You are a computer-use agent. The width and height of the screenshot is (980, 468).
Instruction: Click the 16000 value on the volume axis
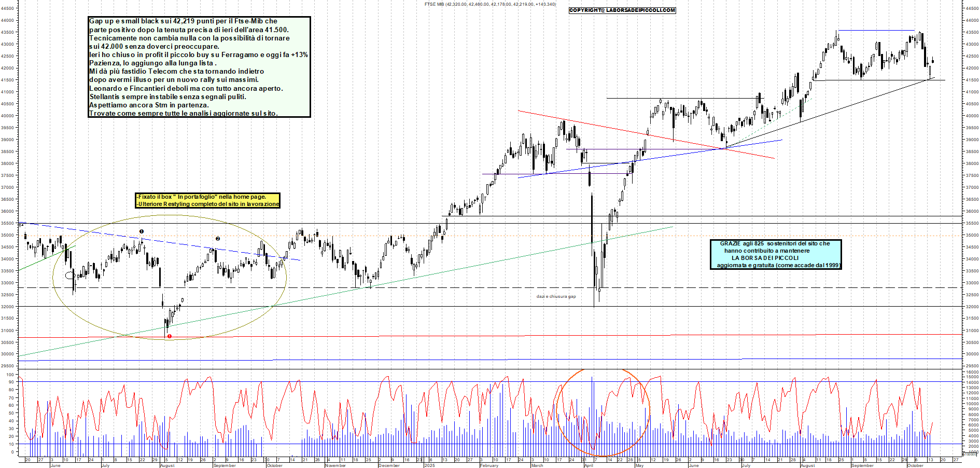point(972,372)
